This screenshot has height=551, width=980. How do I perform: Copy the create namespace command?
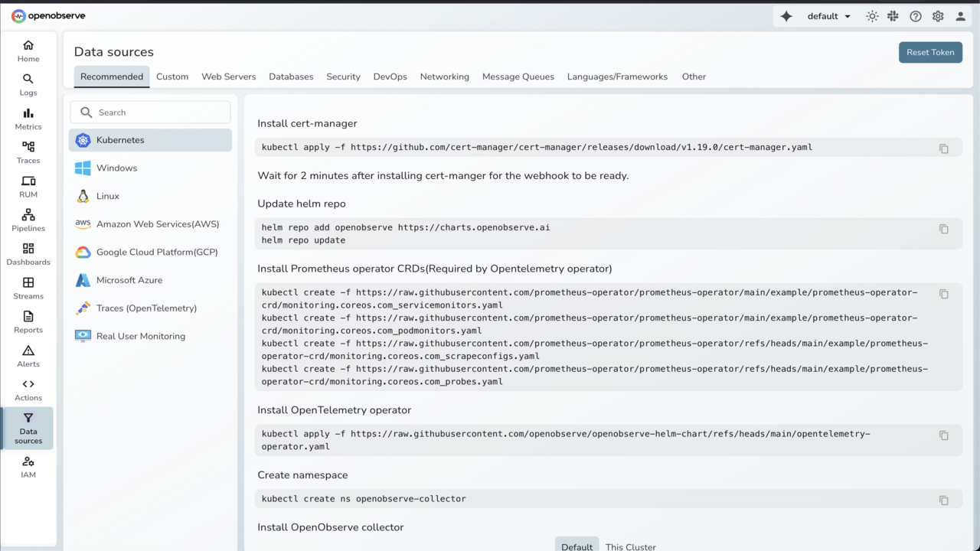[943, 500]
